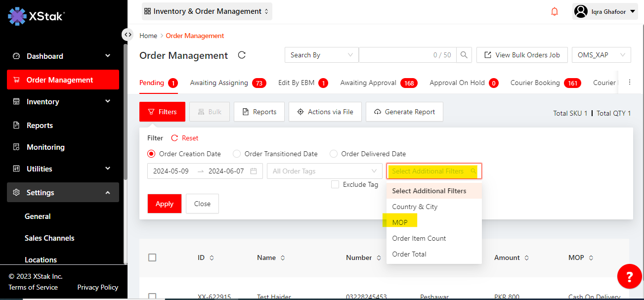The image size is (644, 300).
Task: Click the Reset filter link
Action: (185, 138)
